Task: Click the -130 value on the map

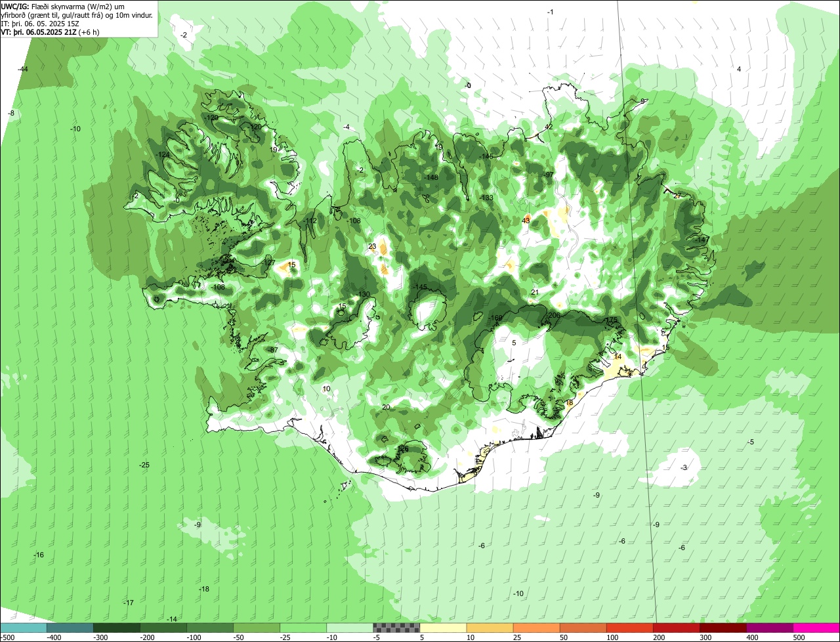Action: tap(363, 294)
